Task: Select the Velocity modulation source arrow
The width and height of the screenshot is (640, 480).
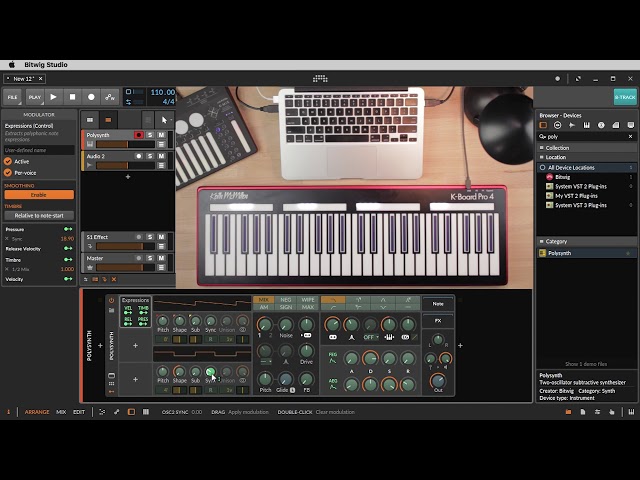Action: [68, 279]
